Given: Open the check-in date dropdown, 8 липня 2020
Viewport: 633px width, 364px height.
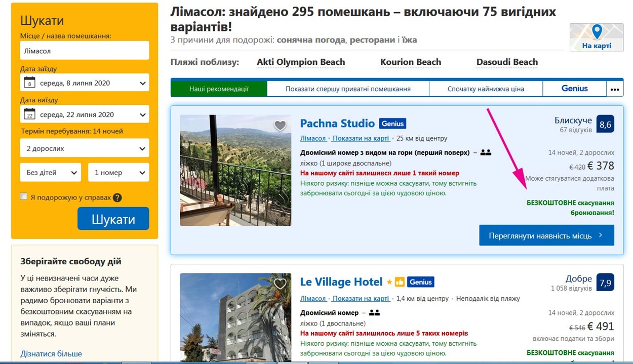Looking at the screenshot, I should [85, 83].
